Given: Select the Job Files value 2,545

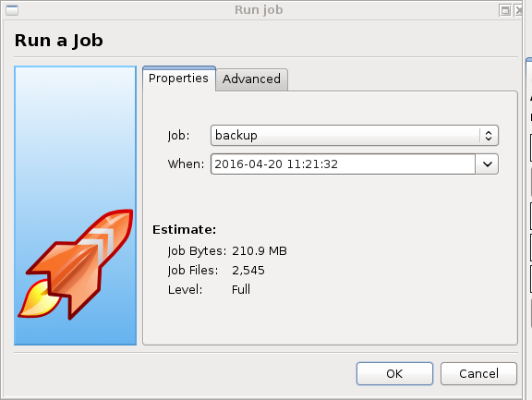Looking at the screenshot, I should point(248,271).
